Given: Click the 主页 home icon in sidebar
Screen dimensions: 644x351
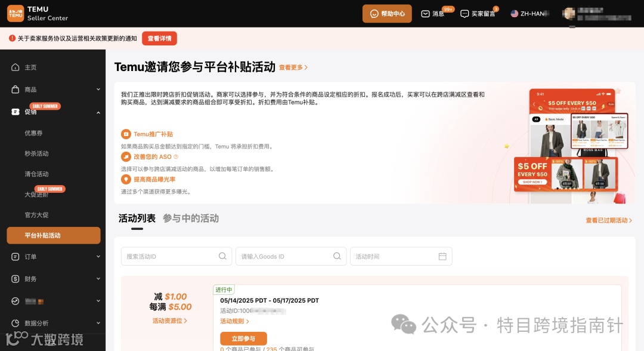Looking at the screenshot, I should pos(15,67).
